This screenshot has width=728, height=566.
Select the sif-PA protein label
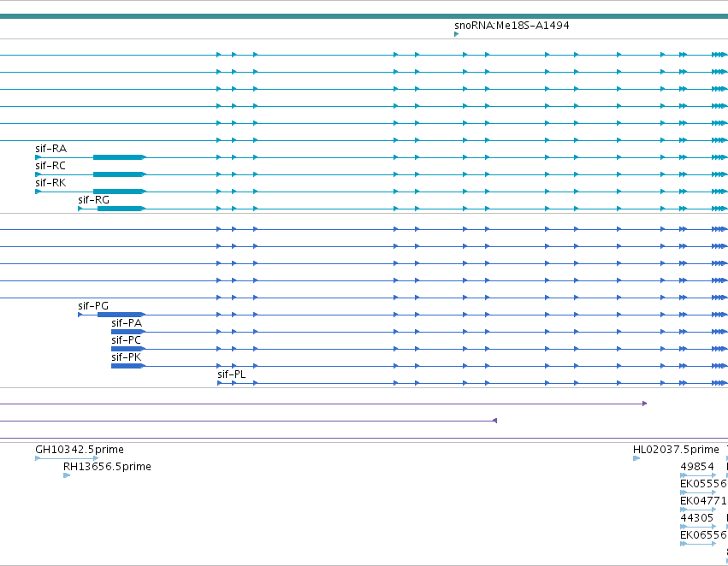(x=127, y=323)
